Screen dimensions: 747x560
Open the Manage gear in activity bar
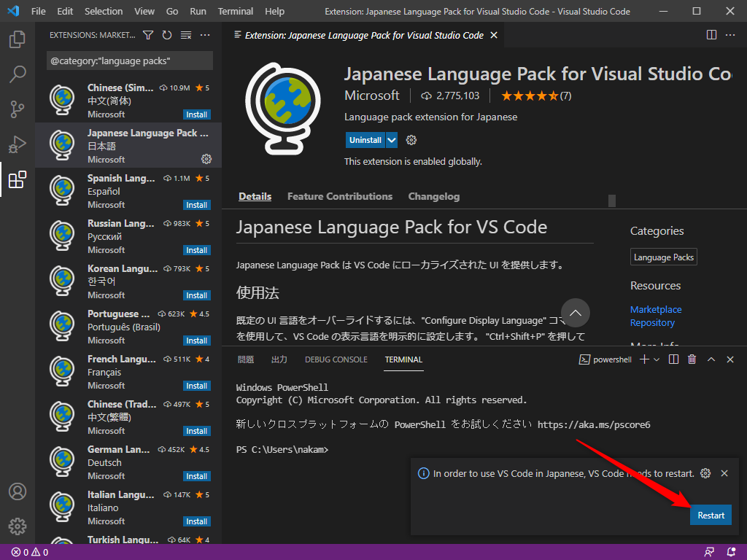[18, 526]
